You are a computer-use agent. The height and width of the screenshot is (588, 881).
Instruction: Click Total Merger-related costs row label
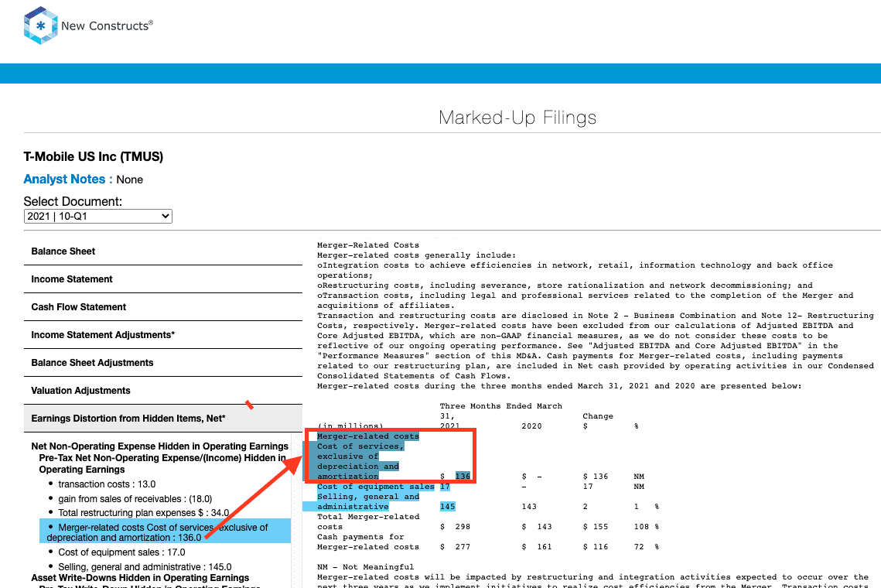(368, 522)
